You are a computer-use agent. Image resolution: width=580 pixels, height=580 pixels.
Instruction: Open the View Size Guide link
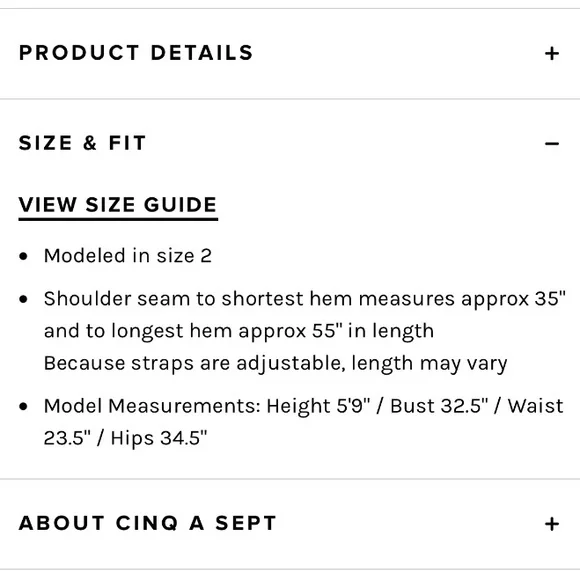tap(118, 205)
